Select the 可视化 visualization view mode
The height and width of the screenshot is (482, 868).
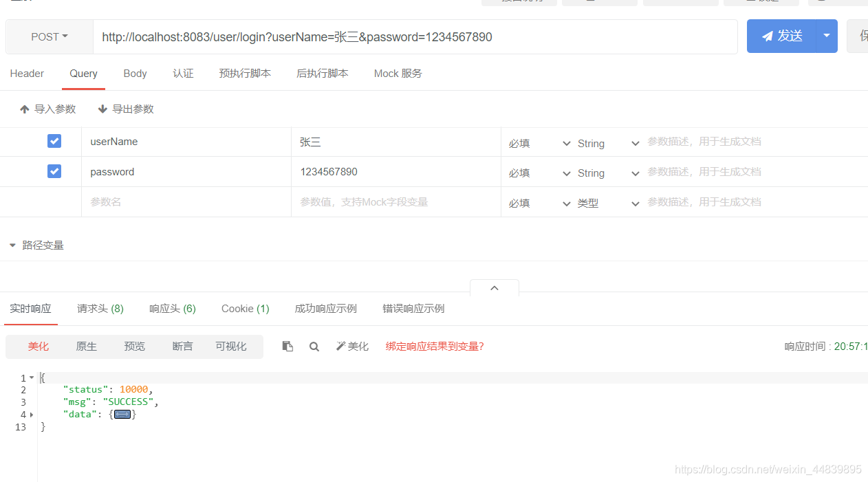point(231,347)
